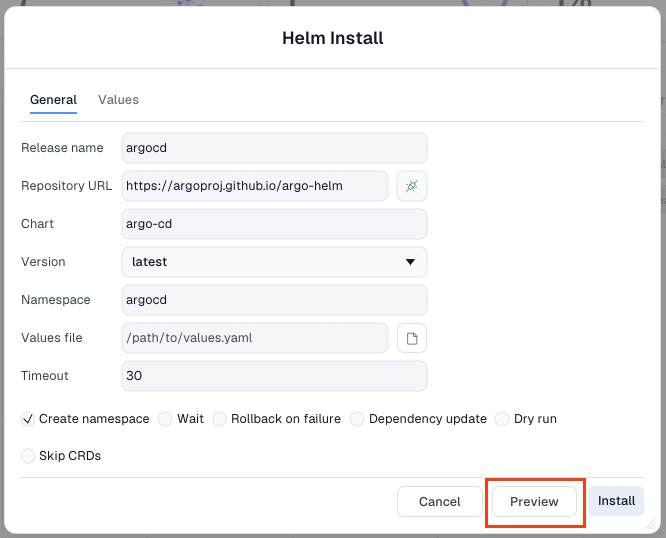This screenshot has height=538, width=666.
Task: Browse for a values file via the file icon
Action: (412, 338)
